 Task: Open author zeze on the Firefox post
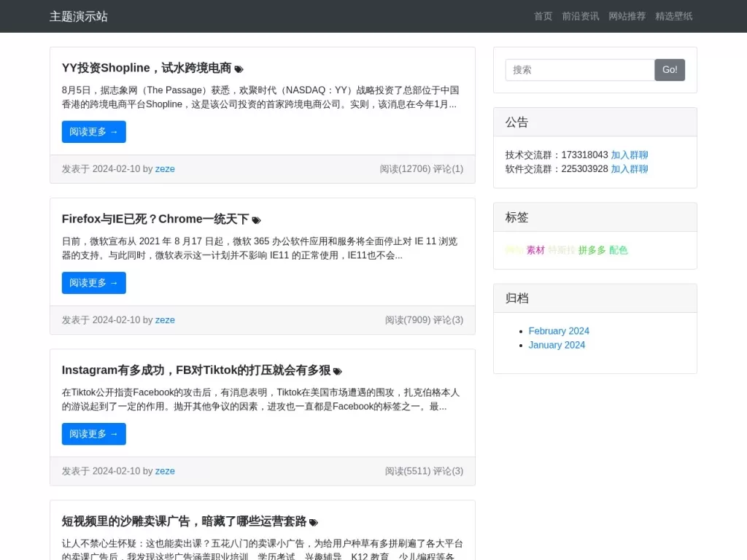(165, 320)
